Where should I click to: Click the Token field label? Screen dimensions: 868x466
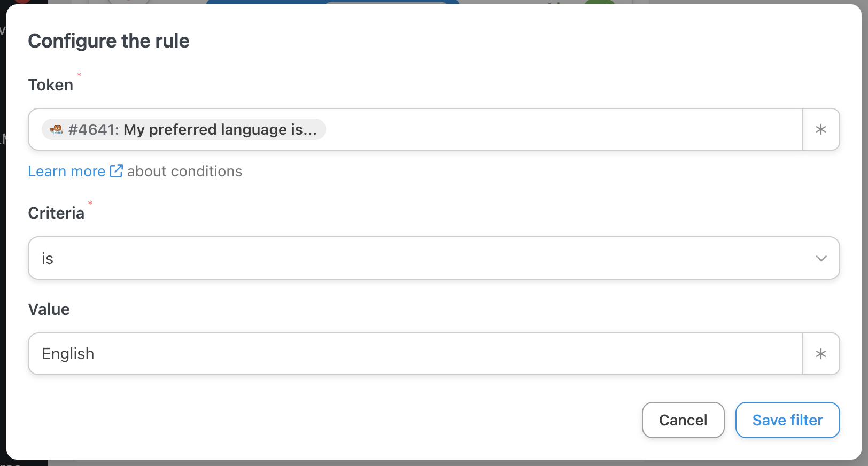50,85
